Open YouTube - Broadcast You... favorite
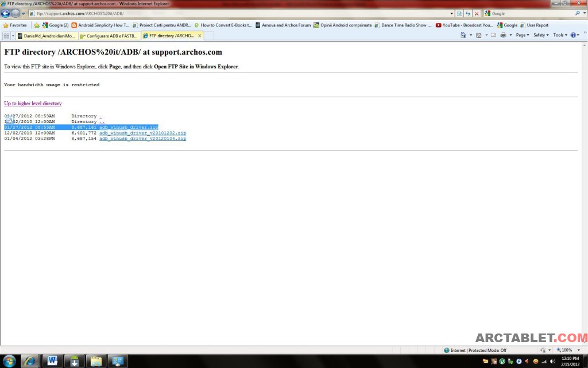This screenshot has width=588, height=368. (464, 25)
